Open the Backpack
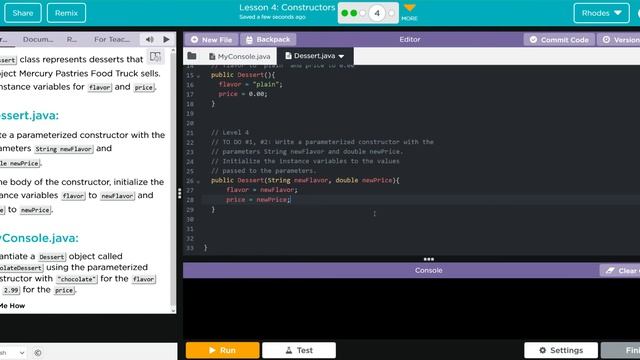Image resolution: width=640 pixels, height=360 pixels. pyautogui.click(x=268, y=40)
